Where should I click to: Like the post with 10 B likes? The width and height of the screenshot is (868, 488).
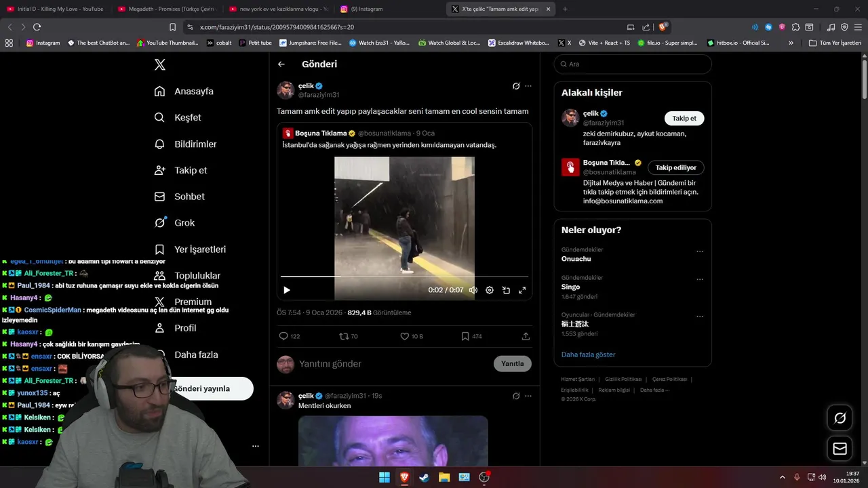(411, 336)
